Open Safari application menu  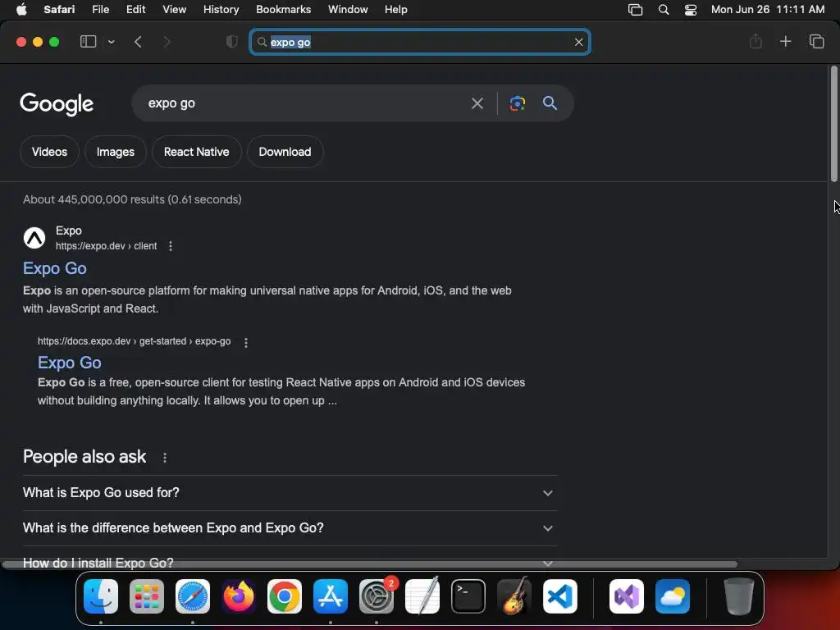point(59,9)
